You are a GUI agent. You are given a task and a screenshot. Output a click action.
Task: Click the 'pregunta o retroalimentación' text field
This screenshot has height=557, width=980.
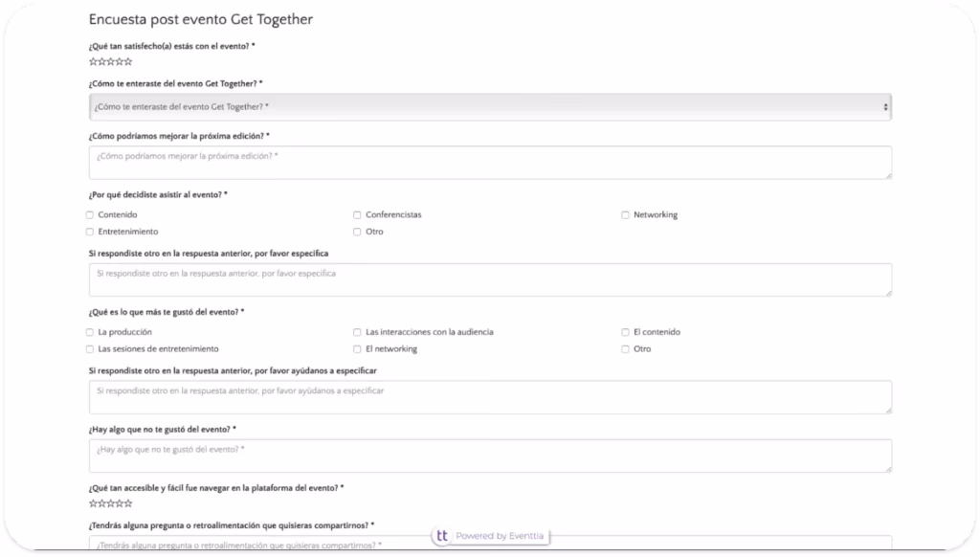coord(490,543)
